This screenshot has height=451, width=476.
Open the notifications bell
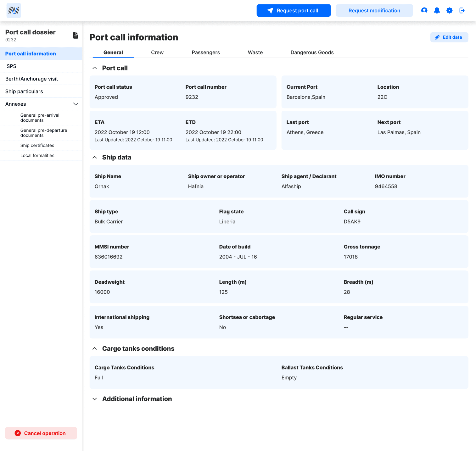pyautogui.click(x=437, y=10)
